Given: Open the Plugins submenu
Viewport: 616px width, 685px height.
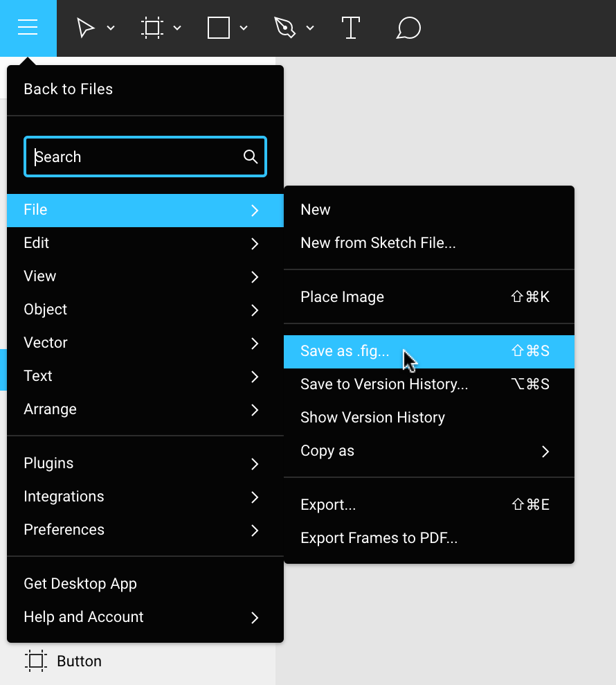Looking at the screenshot, I should point(145,463).
